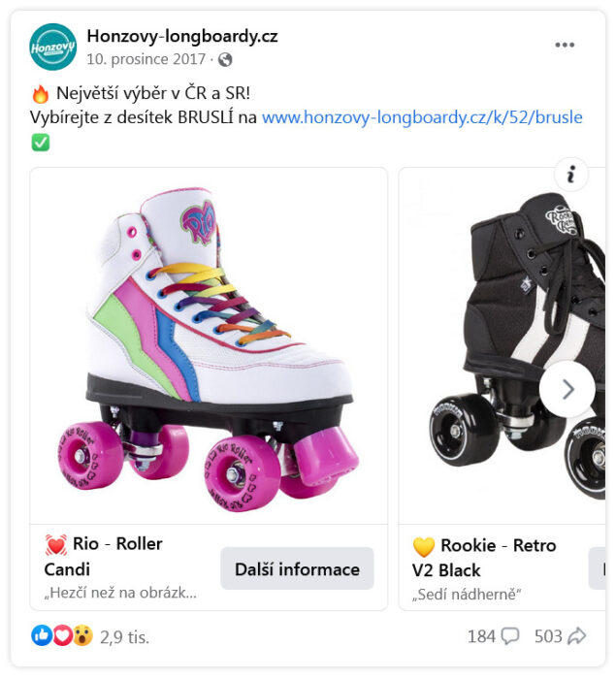Click the Další informace button

[x=297, y=568]
